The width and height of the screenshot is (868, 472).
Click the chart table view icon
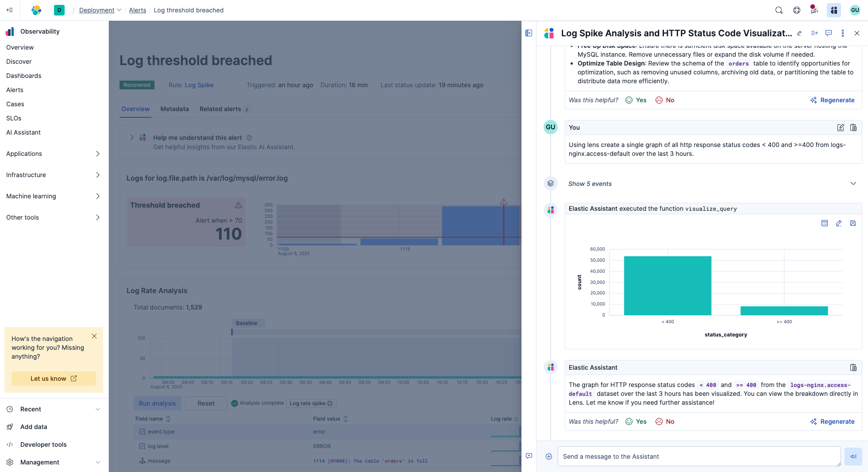click(824, 223)
